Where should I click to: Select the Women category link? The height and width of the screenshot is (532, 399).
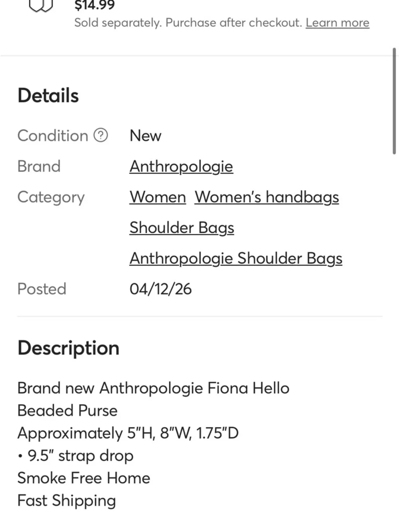[157, 197]
